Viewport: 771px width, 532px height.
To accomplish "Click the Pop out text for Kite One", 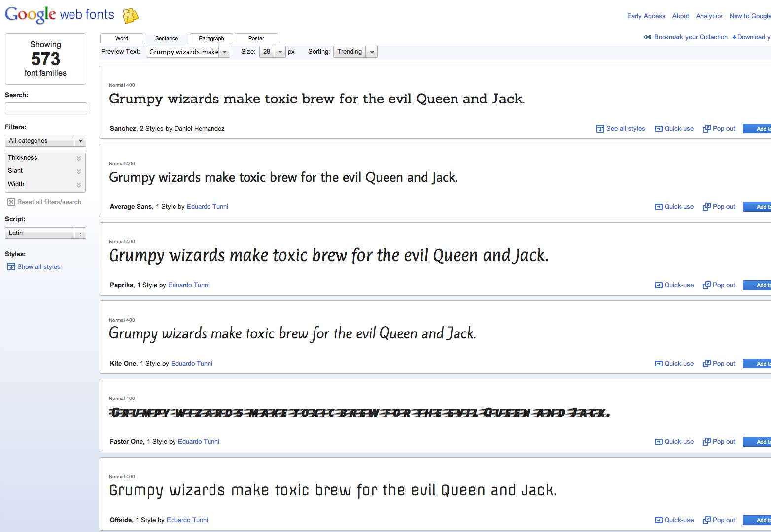I will (724, 364).
